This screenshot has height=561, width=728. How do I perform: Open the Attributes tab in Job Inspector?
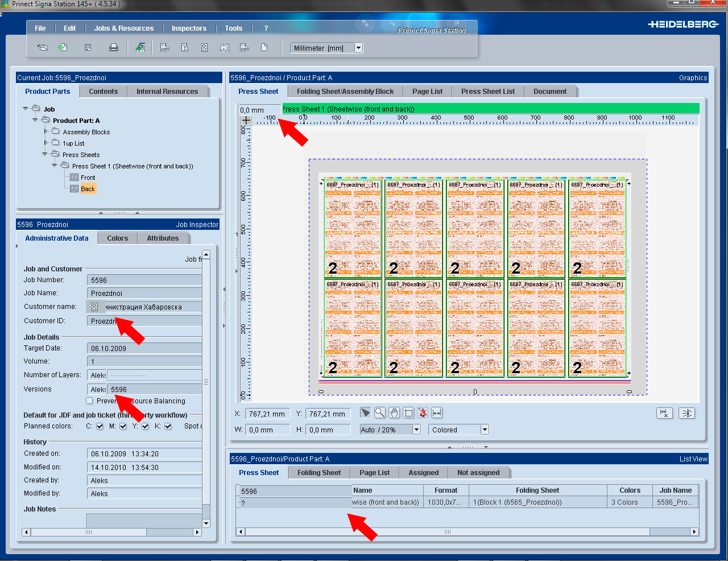click(x=163, y=238)
